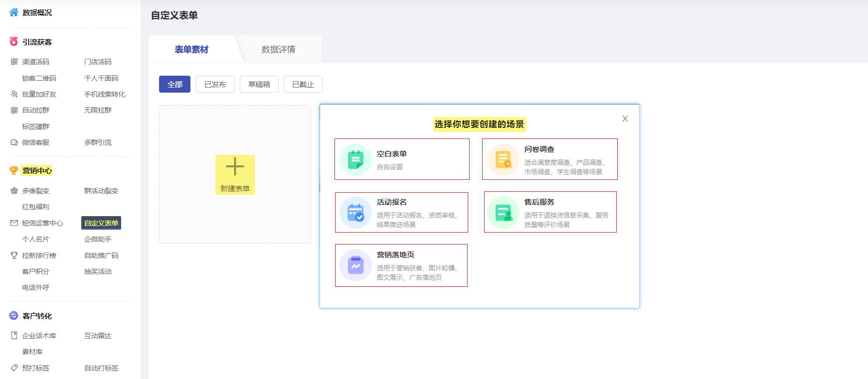The image size is (868, 379).
Task: Switch to the 数据详情 tab
Action: (x=279, y=49)
